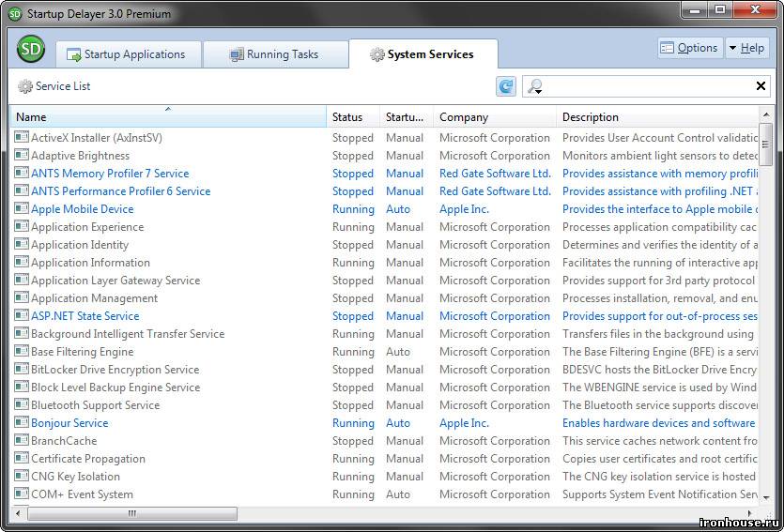784x532 pixels.
Task: Select the 'Adaptive Brightness' service name
Action: point(80,156)
